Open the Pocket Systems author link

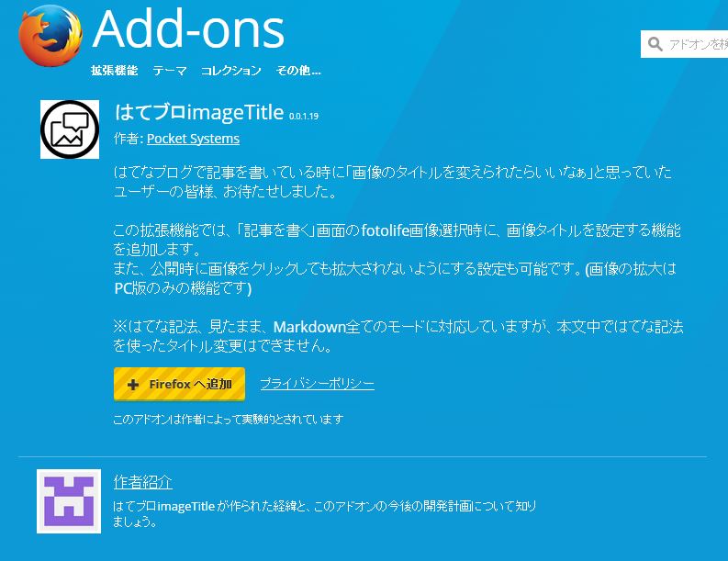pyautogui.click(x=193, y=139)
